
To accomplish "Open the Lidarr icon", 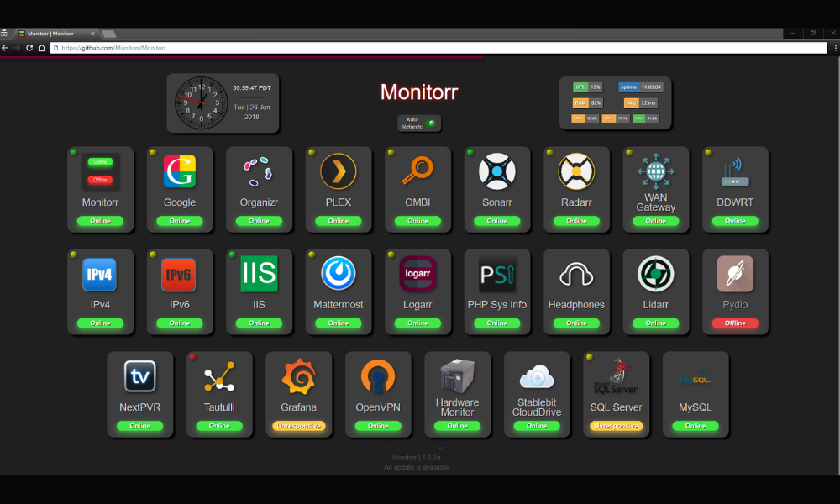I will [656, 274].
